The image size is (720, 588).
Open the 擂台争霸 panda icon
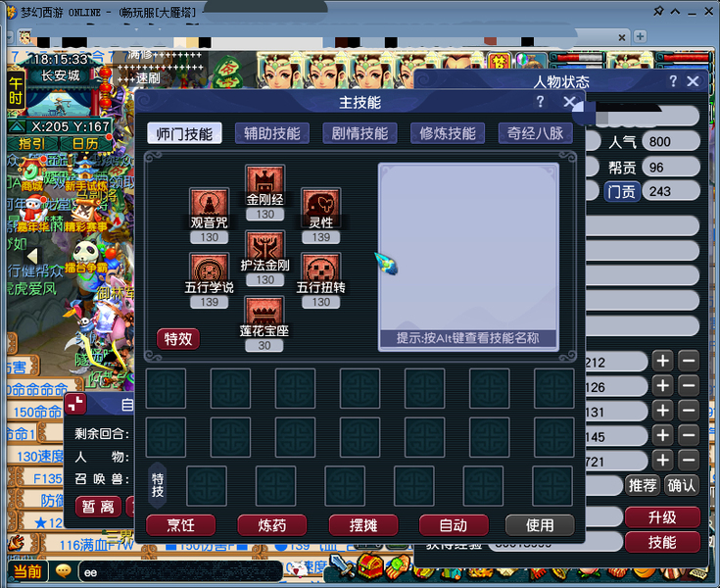[x=86, y=257]
